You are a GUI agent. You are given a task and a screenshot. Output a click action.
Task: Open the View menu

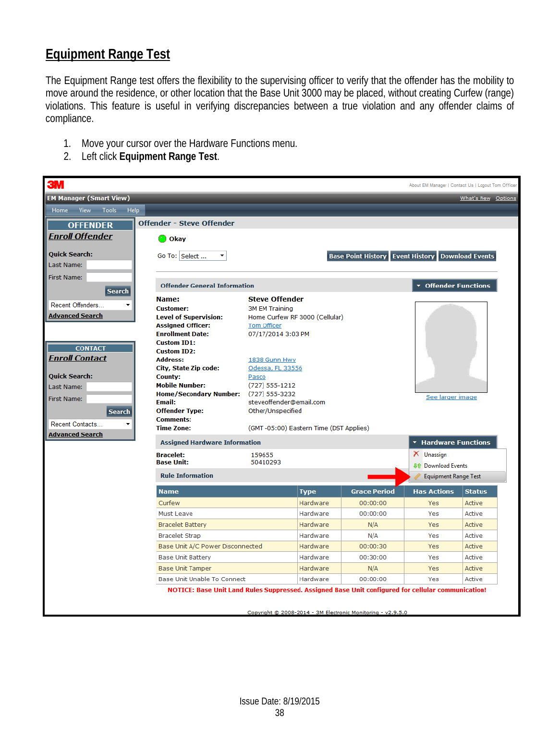(x=85, y=210)
